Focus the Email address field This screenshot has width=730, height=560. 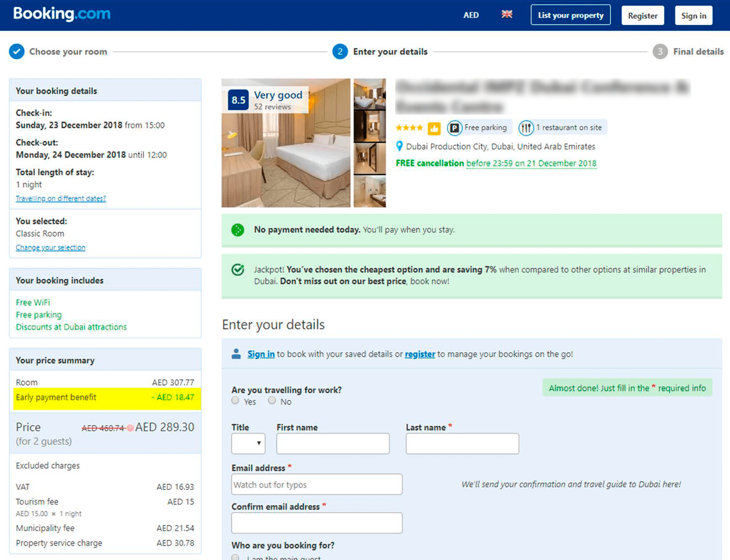[x=317, y=484]
